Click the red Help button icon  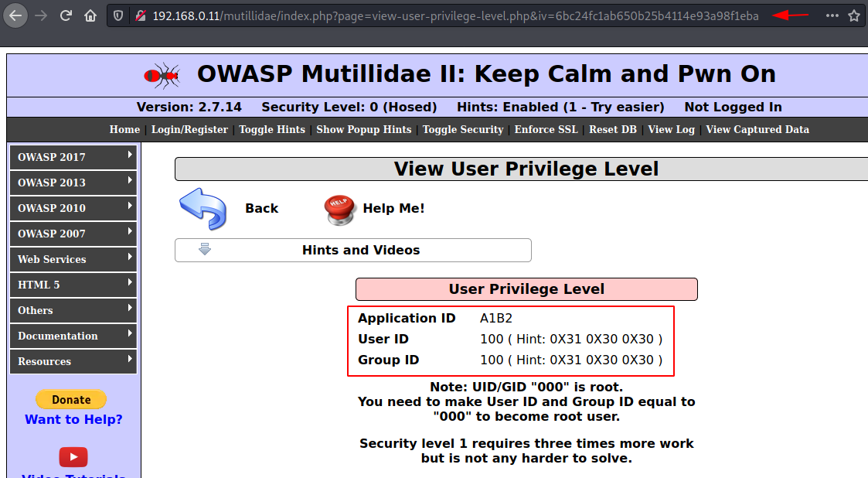coord(339,210)
